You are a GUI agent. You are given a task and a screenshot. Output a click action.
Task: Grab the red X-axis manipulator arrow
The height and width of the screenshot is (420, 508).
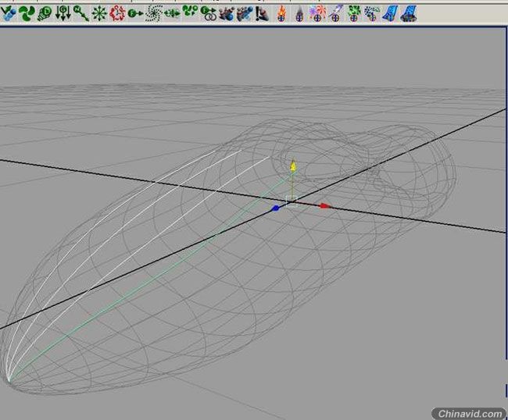[x=324, y=206]
